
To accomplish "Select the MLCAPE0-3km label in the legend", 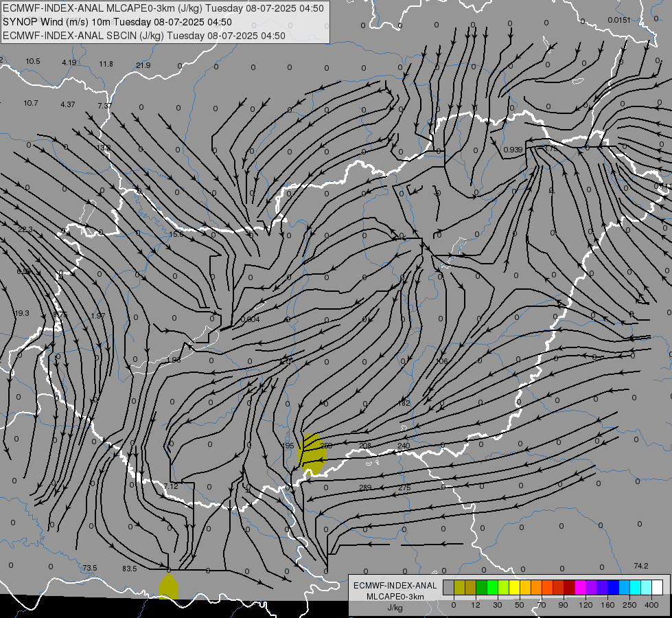I will [x=395, y=597].
